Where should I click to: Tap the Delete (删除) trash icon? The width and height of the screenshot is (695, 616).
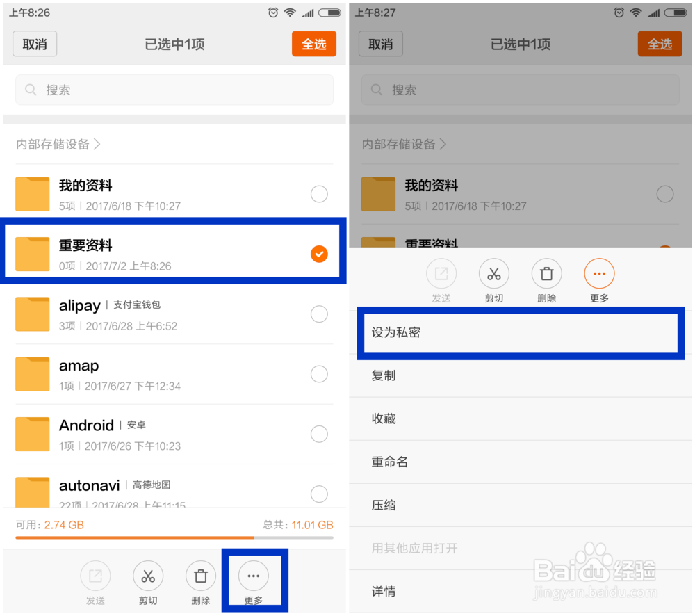(x=200, y=576)
